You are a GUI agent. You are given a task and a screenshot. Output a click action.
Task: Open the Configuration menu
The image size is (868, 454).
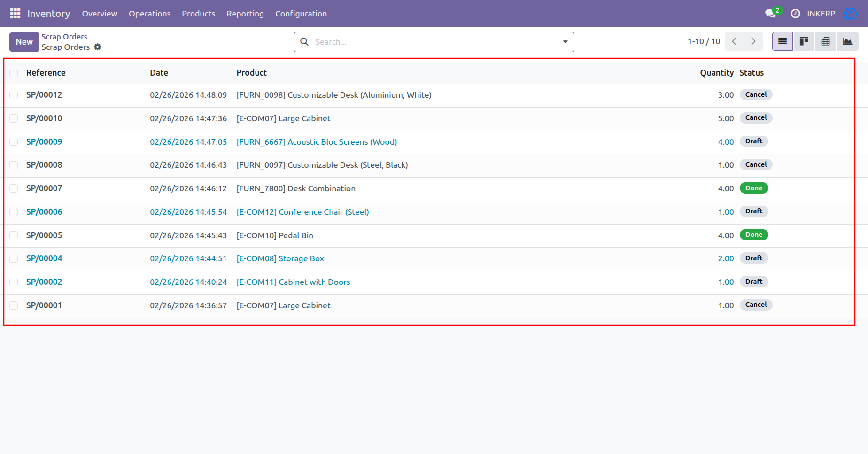pyautogui.click(x=301, y=14)
